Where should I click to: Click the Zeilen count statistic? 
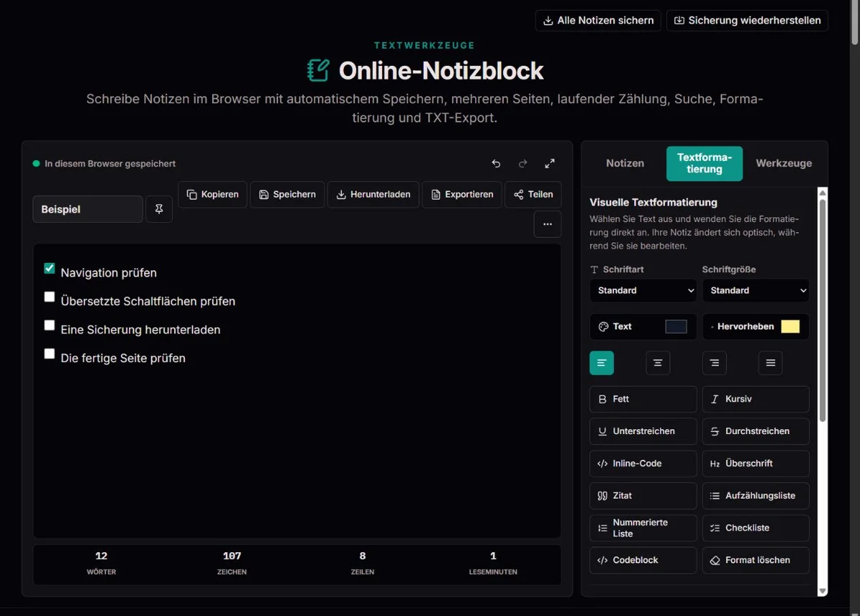pos(362,564)
